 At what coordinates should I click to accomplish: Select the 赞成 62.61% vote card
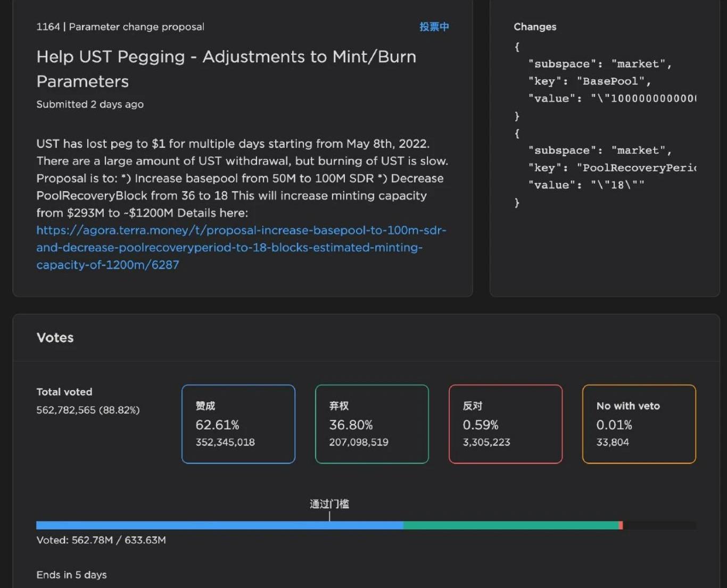coord(238,424)
